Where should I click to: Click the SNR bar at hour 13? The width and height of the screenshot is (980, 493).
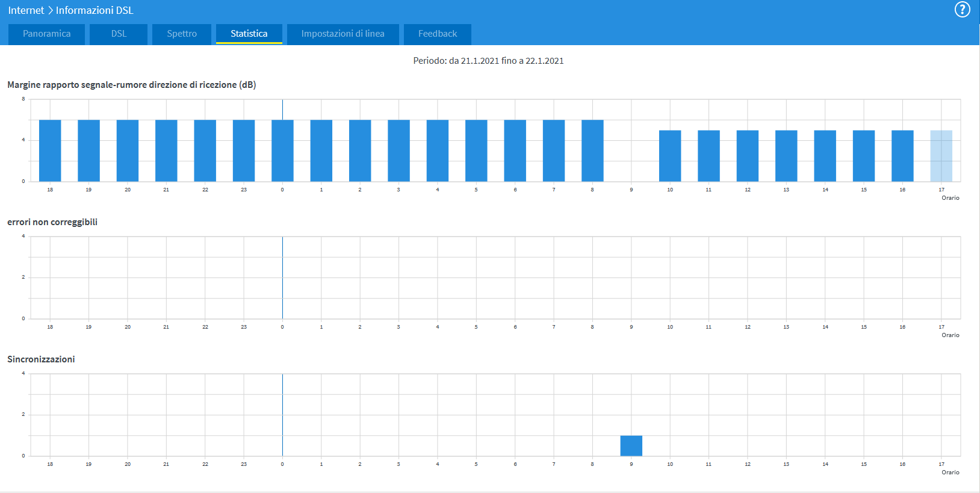pyautogui.click(x=786, y=156)
